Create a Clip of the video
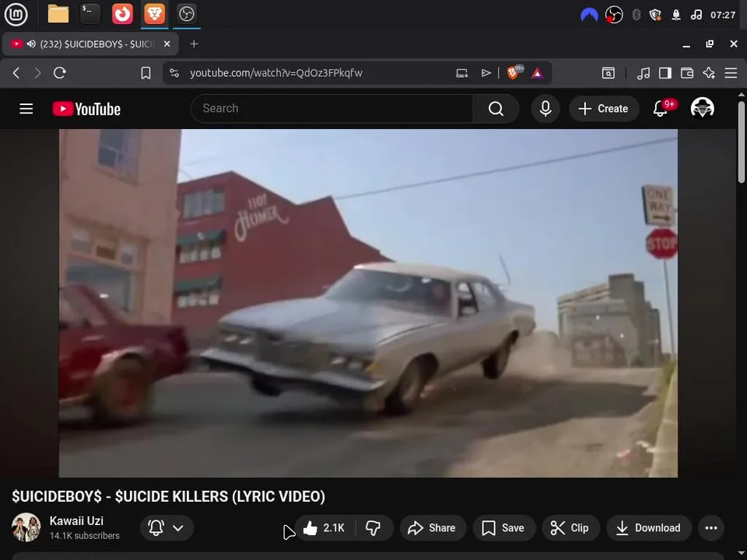747x560 pixels. pos(570,527)
